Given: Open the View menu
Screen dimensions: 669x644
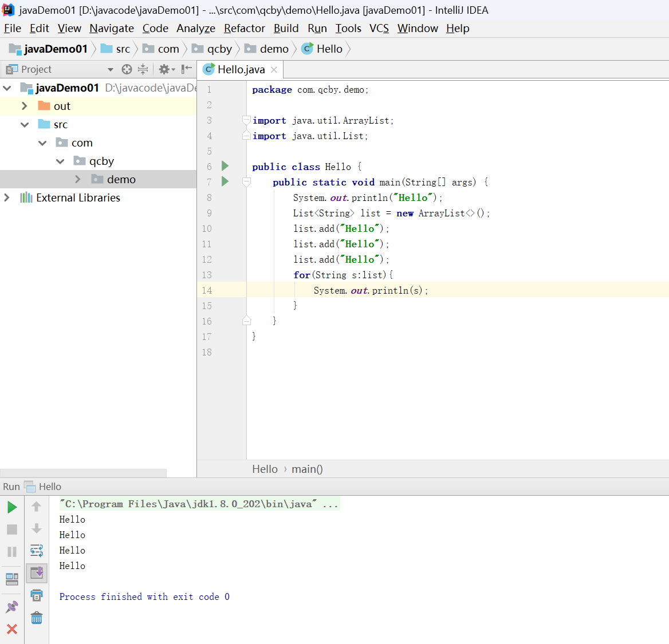Looking at the screenshot, I should [69, 28].
